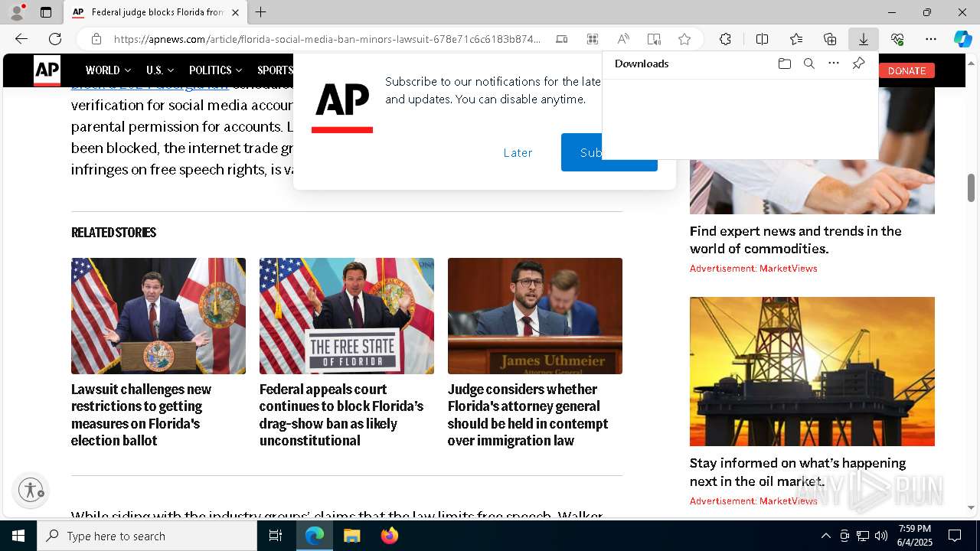Image resolution: width=980 pixels, height=551 pixels.
Task: Open DeSantis podium thumbnail image
Action: click(x=158, y=316)
